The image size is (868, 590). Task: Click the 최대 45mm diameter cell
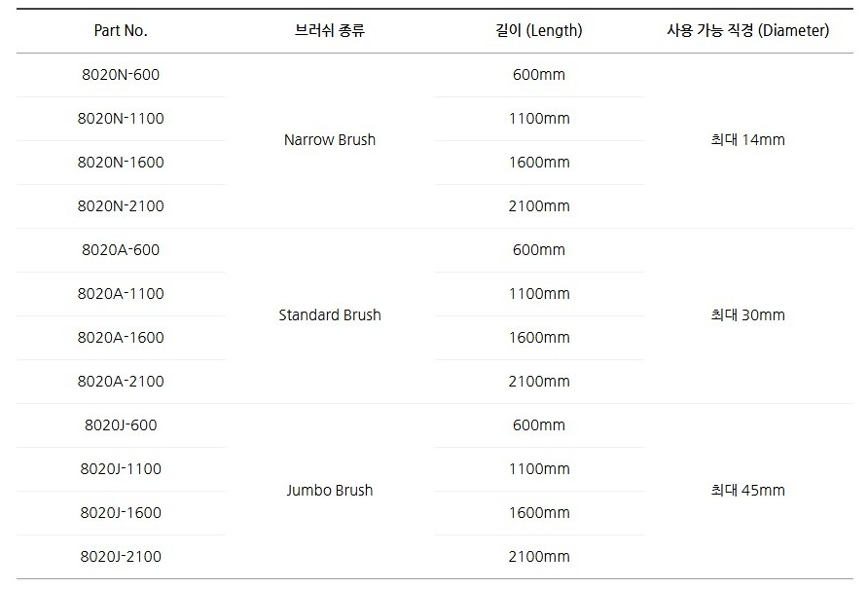pos(747,491)
